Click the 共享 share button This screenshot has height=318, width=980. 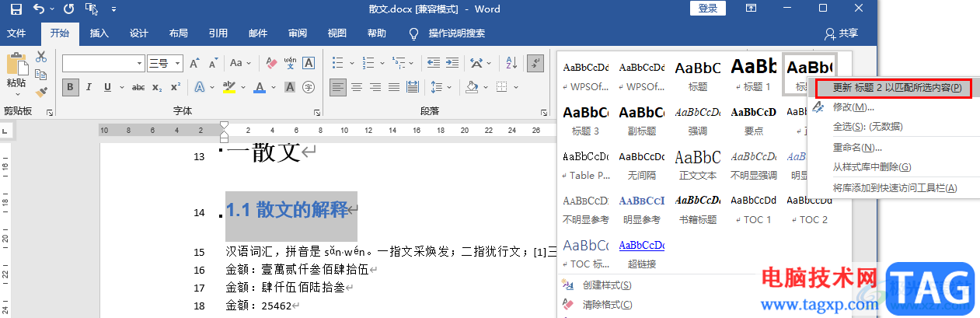point(842,33)
